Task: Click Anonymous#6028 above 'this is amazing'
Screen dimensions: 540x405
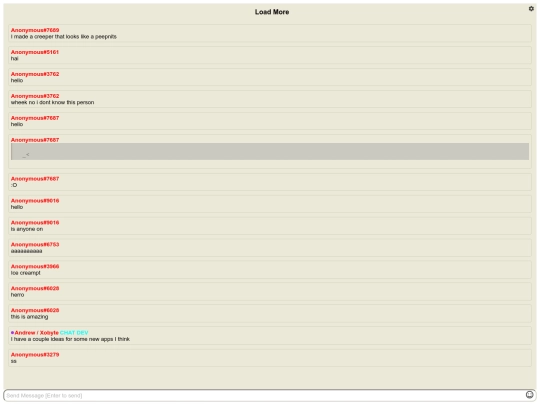Action: (35, 310)
